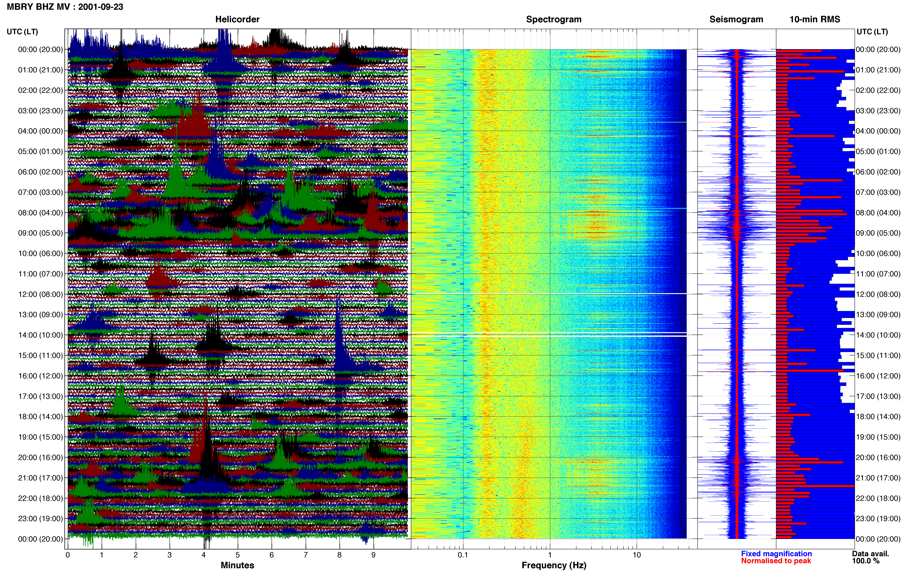This screenshot has height=578, width=924.
Task: Click the title 'MBRY BHZ MV : 2001-09-23'
Action: [x=65, y=7]
